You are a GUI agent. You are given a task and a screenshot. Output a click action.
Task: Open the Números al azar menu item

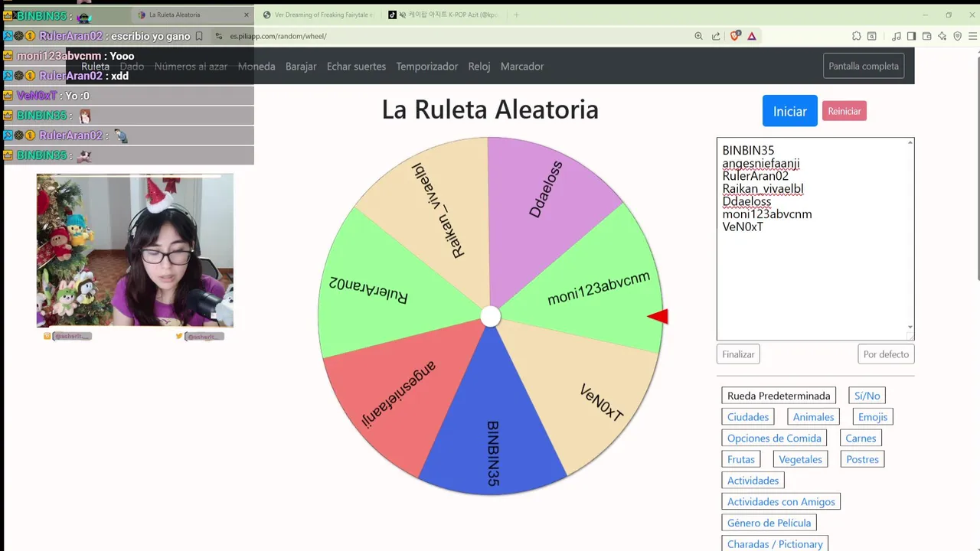click(x=191, y=67)
